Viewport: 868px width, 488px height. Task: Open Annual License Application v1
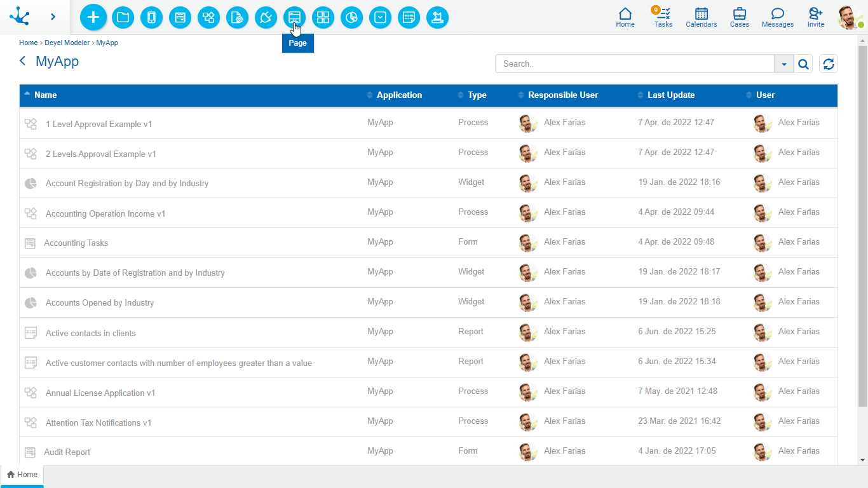coord(100,393)
